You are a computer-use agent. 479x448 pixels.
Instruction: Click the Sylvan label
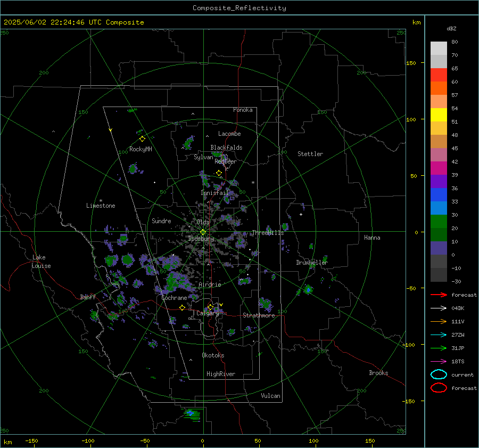point(203,157)
